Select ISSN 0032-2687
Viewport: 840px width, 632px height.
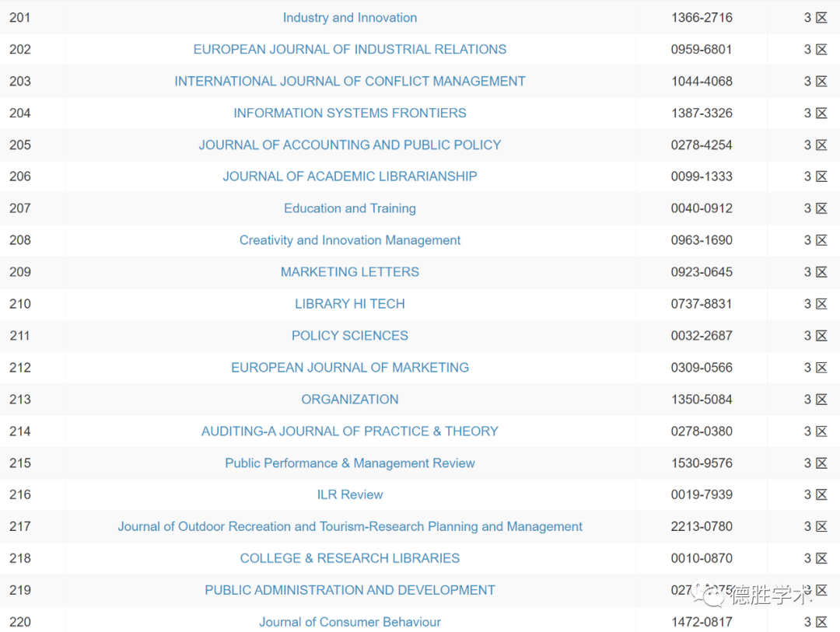coord(702,336)
